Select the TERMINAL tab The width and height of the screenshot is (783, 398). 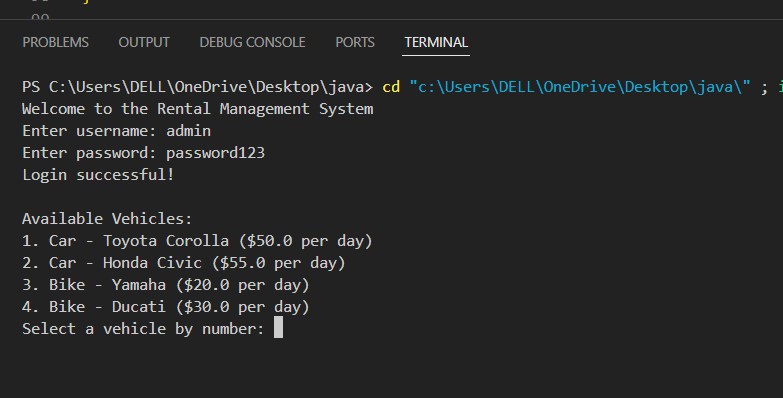click(436, 42)
